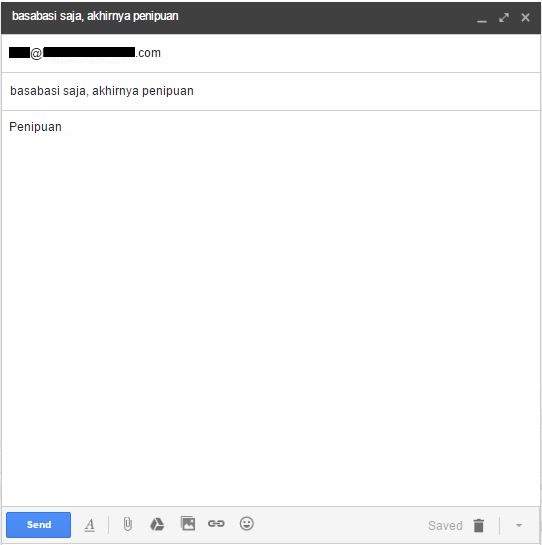Close the compose window
This screenshot has height=545, width=542.
[525, 17]
